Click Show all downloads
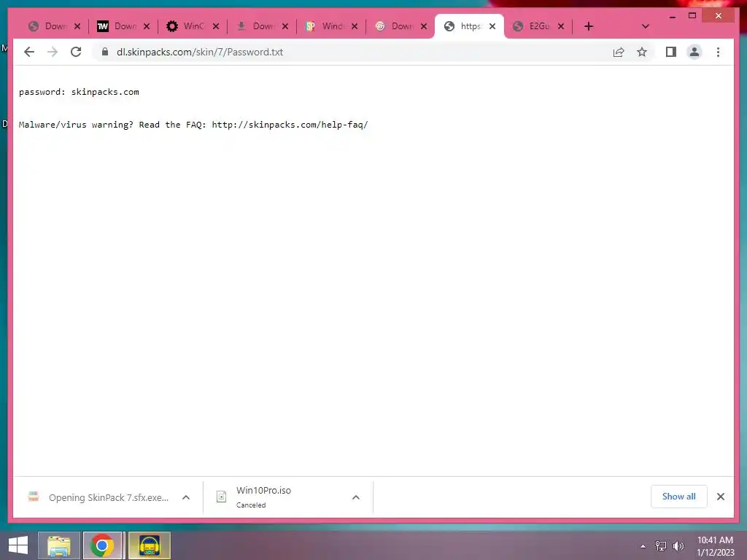Screen dimensions: 747x560 679,497
